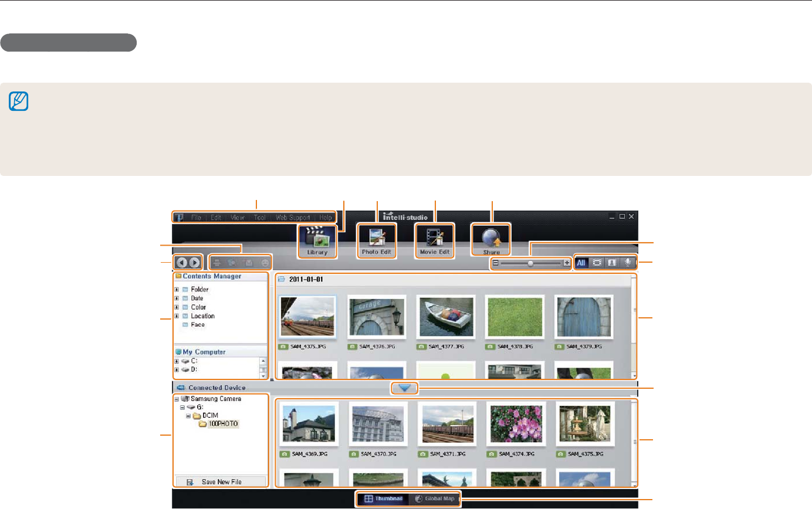
Task: Open the Share mode
Action: [x=492, y=241]
